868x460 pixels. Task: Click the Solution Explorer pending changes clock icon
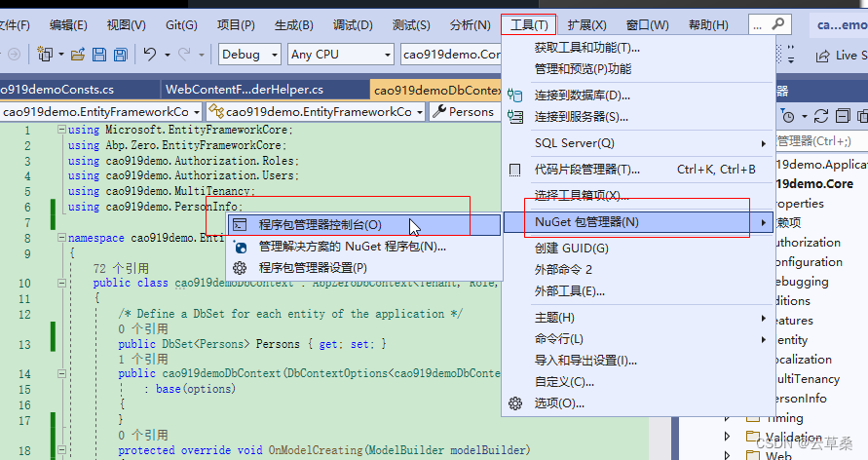pyautogui.click(x=788, y=116)
